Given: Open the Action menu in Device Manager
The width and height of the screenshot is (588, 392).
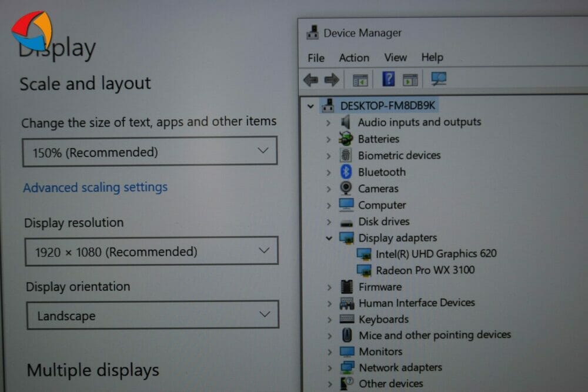Looking at the screenshot, I should [x=354, y=58].
